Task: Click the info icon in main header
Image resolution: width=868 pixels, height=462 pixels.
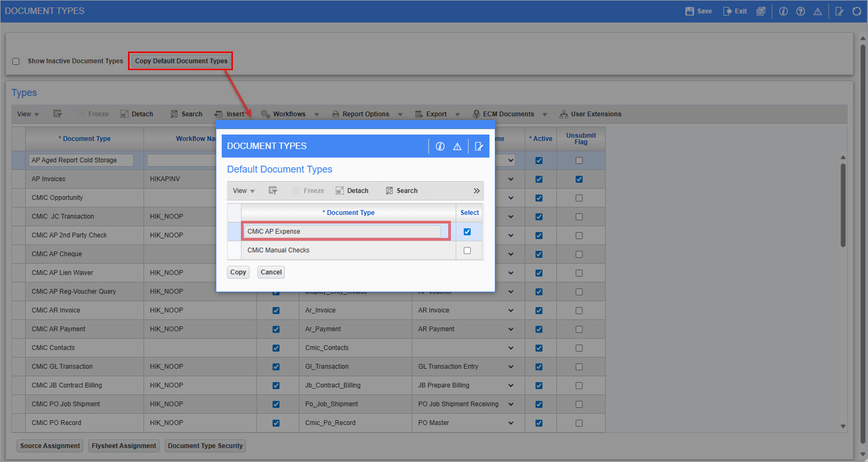Action: pyautogui.click(x=783, y=11)
